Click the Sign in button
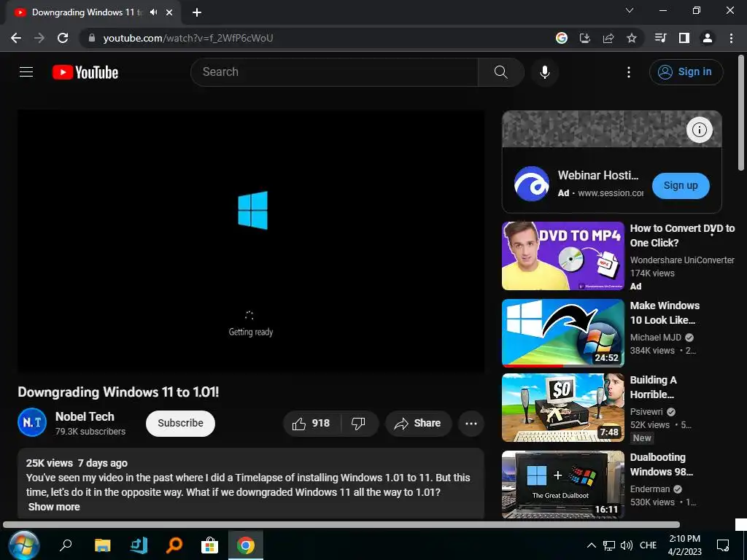This screenshot has height=560, width=747. 686,72
